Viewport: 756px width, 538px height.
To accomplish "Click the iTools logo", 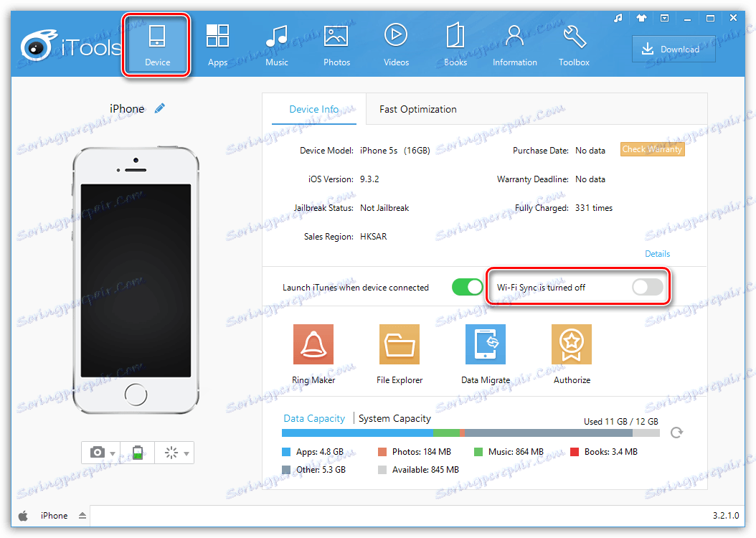I will coord(70,47).
